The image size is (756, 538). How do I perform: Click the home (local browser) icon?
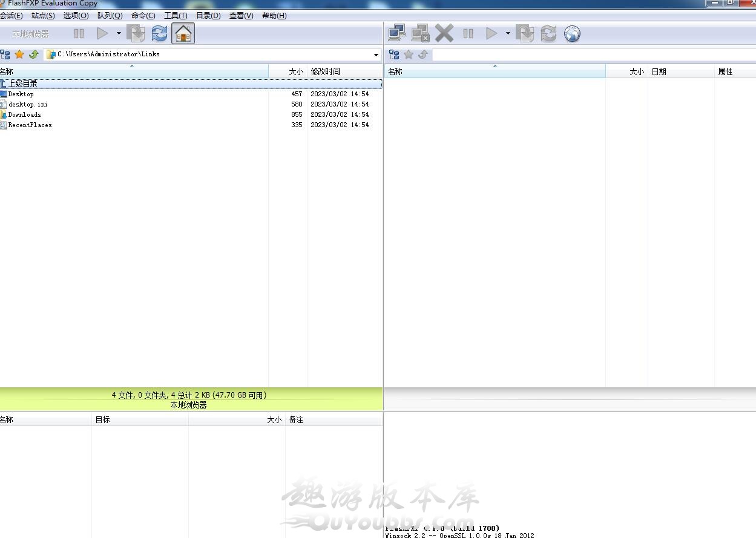183,34
